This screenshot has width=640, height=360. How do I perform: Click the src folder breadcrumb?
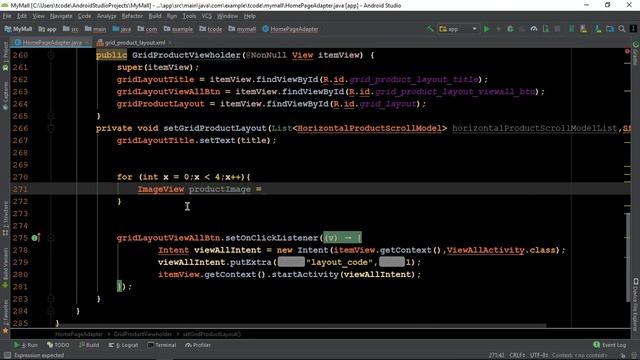(x=71, y=29)
